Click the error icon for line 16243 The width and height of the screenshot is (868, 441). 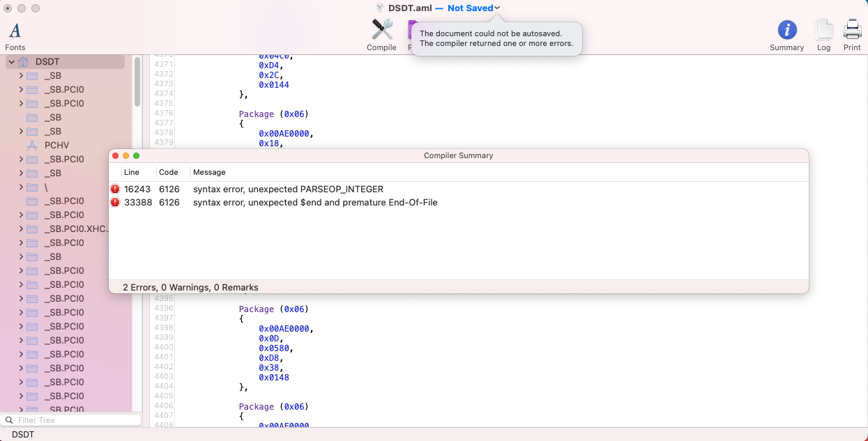pyautogui.click(x=115, y=189)
